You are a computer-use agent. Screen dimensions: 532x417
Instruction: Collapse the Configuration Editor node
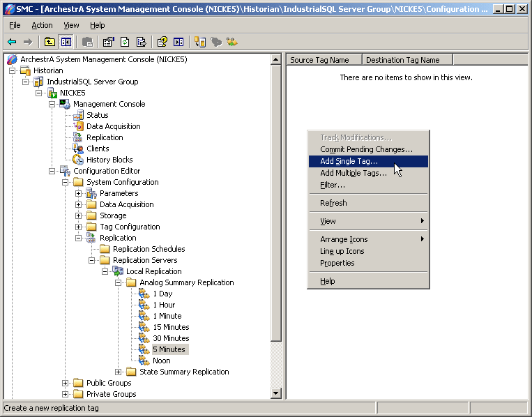[x=52, y=171]
